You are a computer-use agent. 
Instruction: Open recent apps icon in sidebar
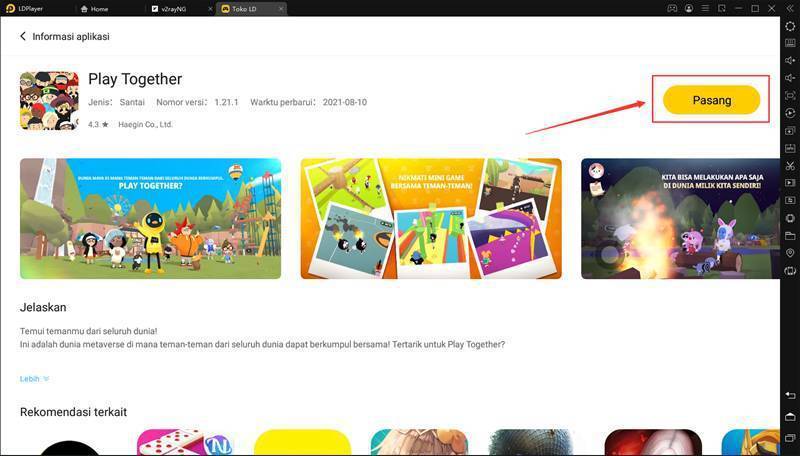pos(790,438)
